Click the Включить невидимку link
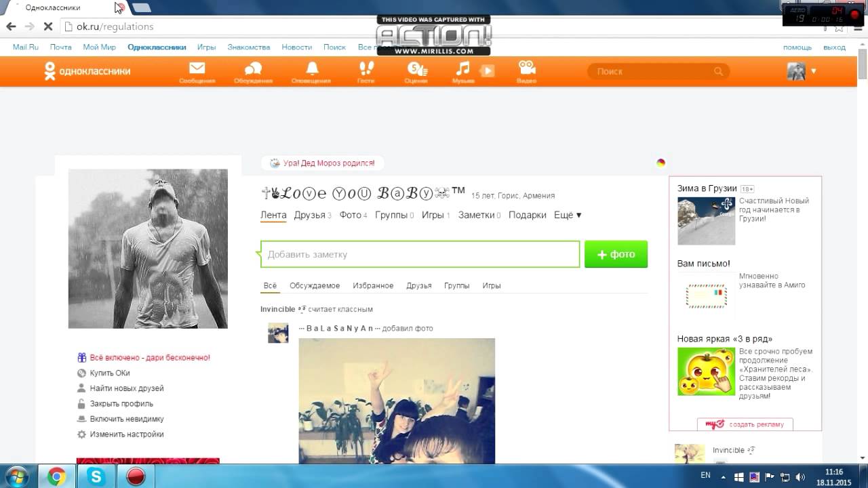 click(x=127, y=419)
